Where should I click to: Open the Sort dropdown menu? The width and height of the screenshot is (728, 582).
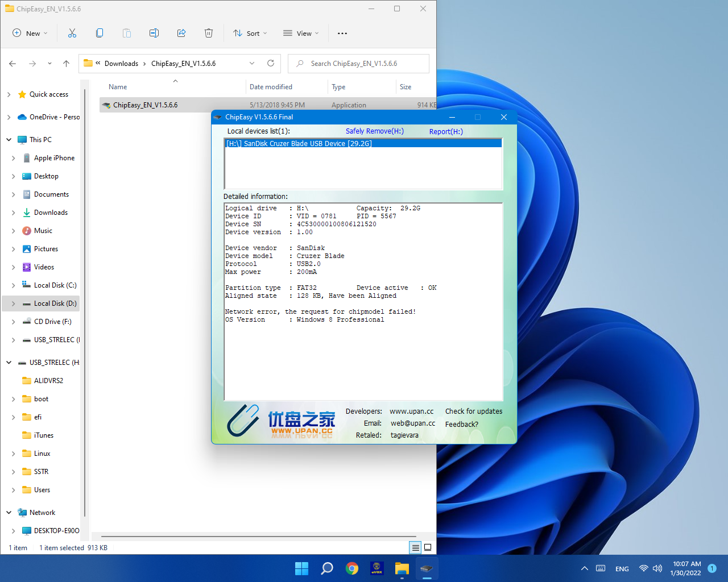[x=250, y=33]
